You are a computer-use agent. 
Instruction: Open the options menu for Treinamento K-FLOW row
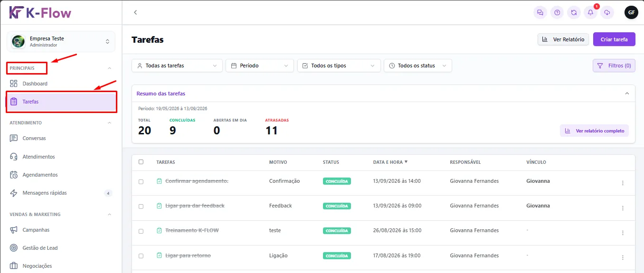click(x=623, y=233)
